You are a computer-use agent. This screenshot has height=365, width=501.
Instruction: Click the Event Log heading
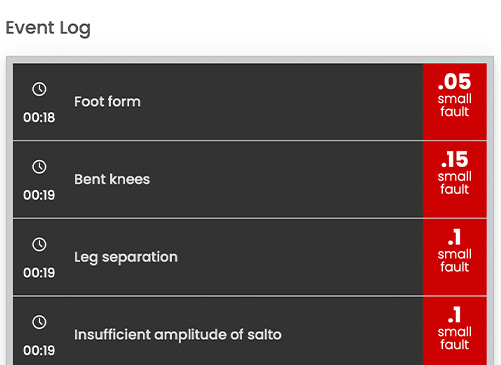click(x=48, y=28)
